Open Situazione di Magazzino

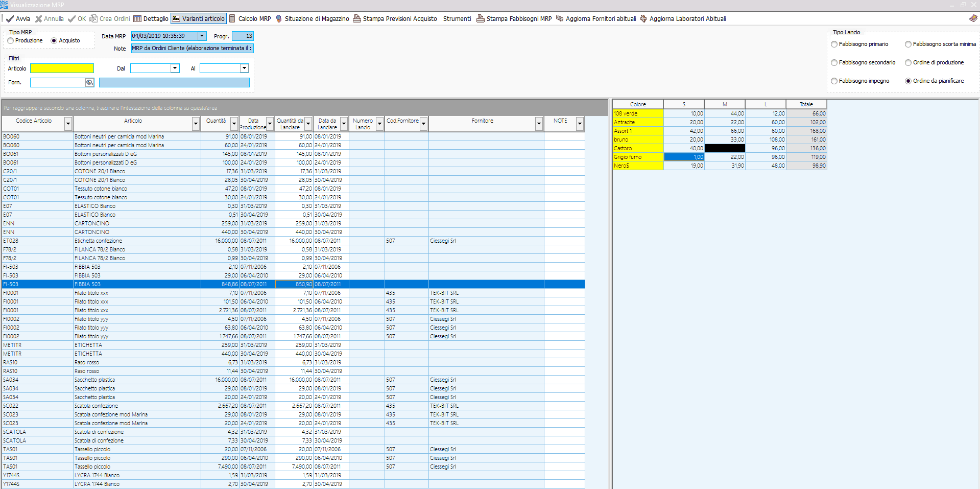pyautogui.click(x=312, y=19)
